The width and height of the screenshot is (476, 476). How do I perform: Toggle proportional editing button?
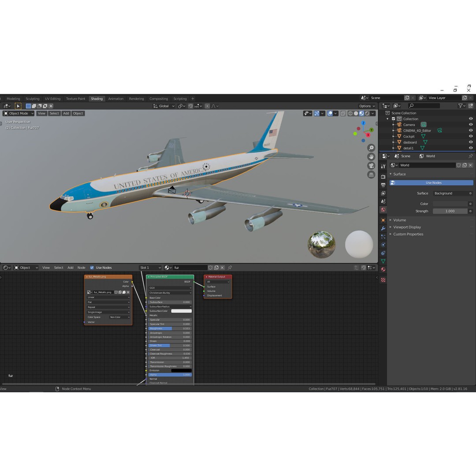(x=207, y=106)
